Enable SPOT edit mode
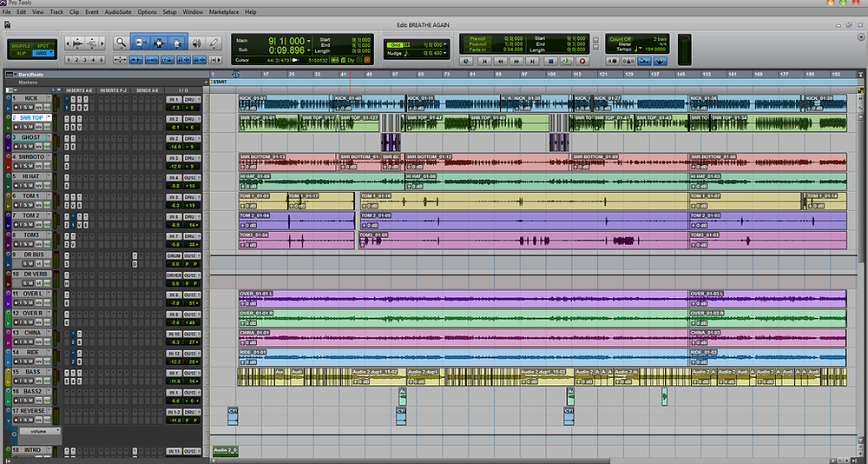868x464 pixels. 43,46
